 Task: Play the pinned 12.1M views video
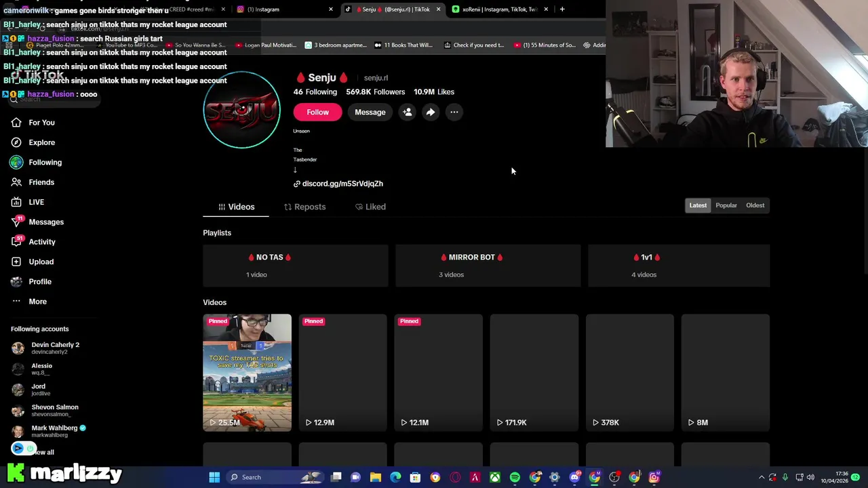(438, 372)
